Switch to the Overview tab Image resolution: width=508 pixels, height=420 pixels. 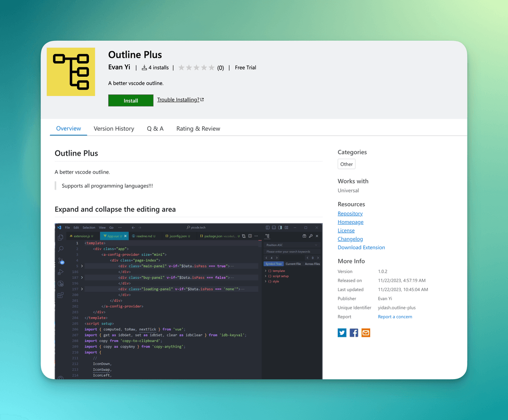coord(68,128)
